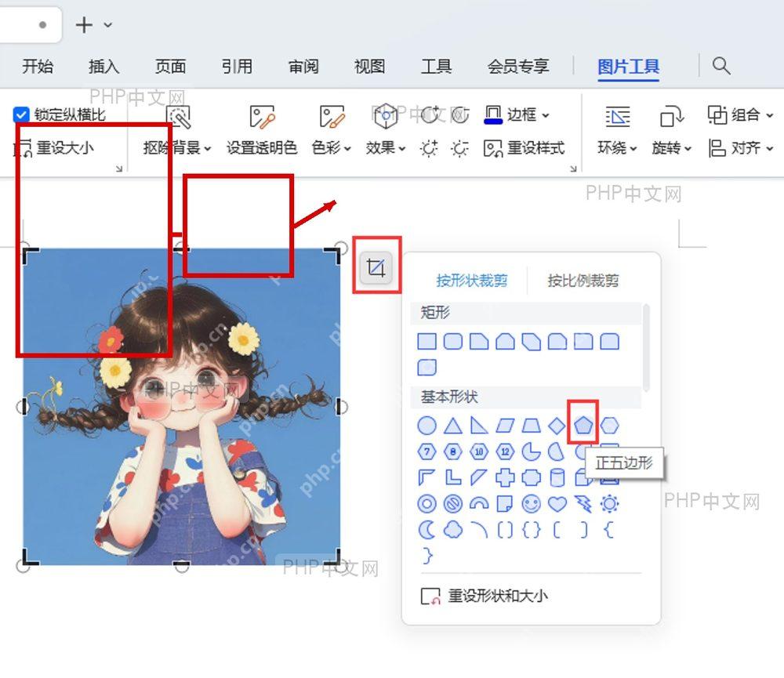Select the rounded rectangle crop shape
This screenshot has height=678, width=784.
tap(453, 342)
